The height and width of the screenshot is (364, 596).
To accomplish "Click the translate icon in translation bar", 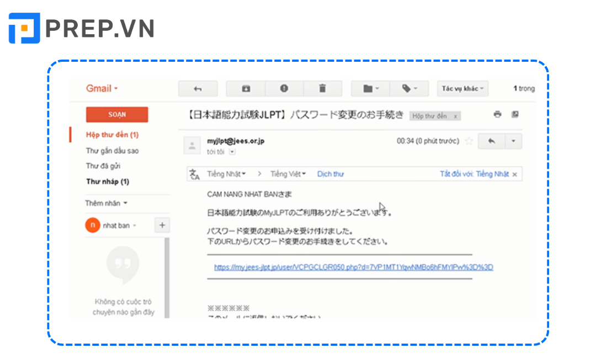I will pyautogui.click(x=194, y=174).
